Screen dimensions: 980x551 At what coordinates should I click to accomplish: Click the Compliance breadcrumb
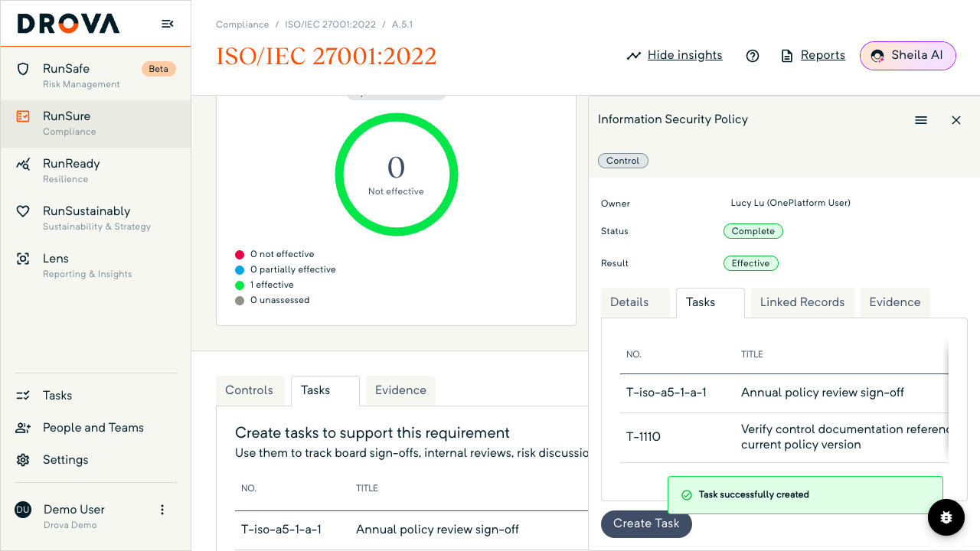[243, 24]
